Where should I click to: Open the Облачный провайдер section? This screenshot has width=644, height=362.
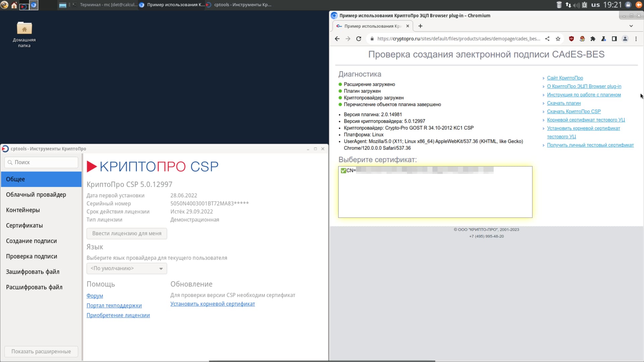(x=41, y=195)
